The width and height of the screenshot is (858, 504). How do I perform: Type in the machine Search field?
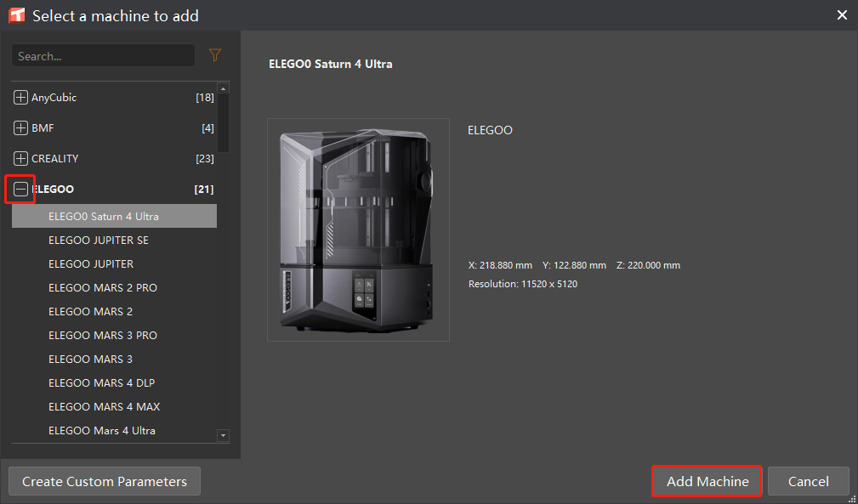pyautogui.click(x=102, y=56)
